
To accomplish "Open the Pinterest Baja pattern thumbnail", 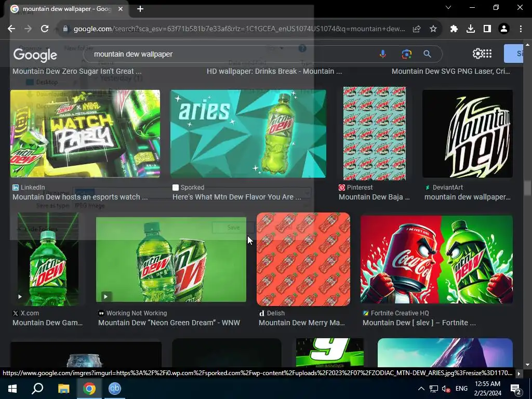I will (x=375, y=134).
